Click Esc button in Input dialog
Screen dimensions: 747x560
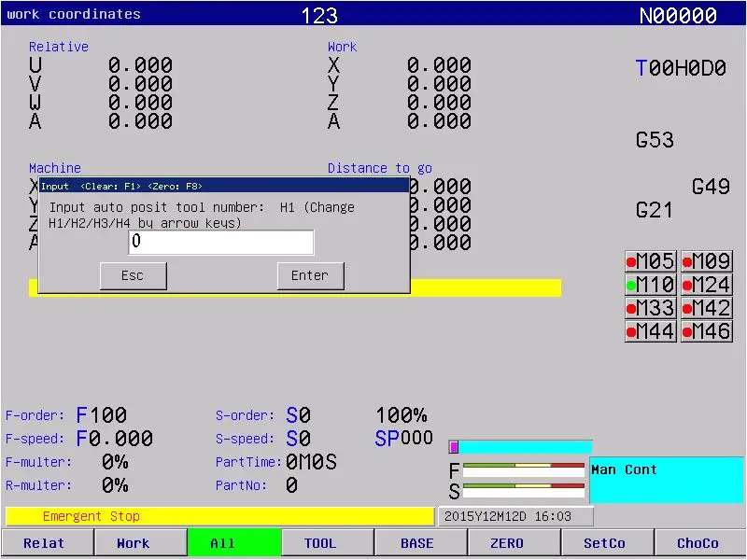(x=134, y=275)
